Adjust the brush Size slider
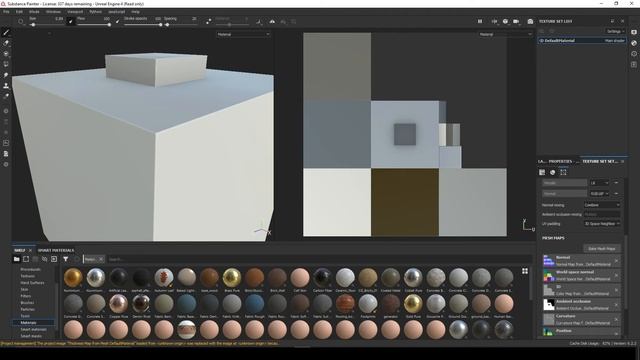The image size is (640, 360). tap(46, 25)
